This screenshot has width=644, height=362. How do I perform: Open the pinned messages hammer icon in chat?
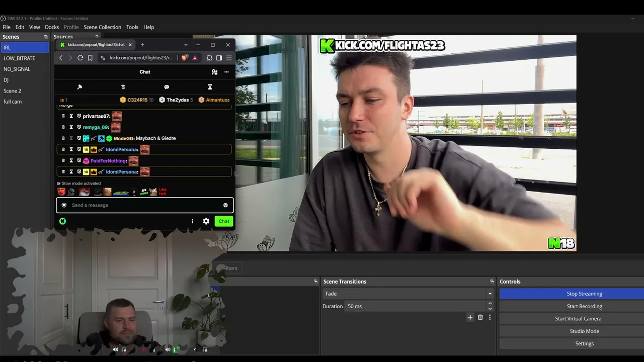[79, 87]
